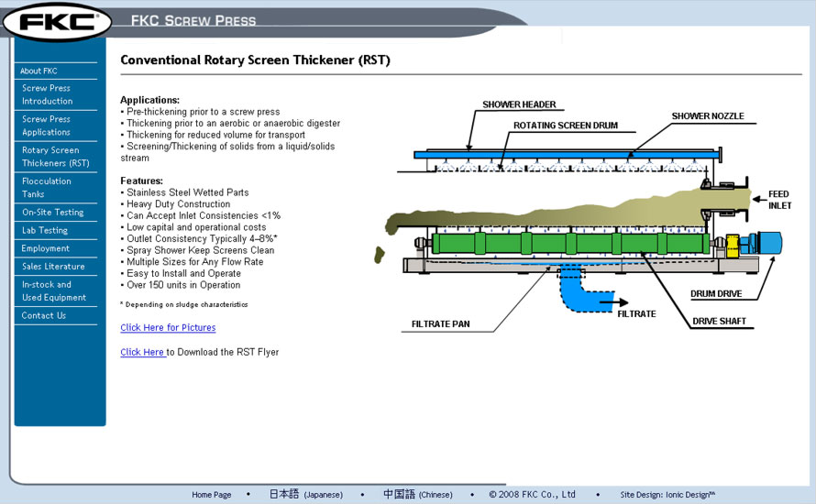Go to Lab Testing section
The image size is (816, 504).
[x=45, y=231]
